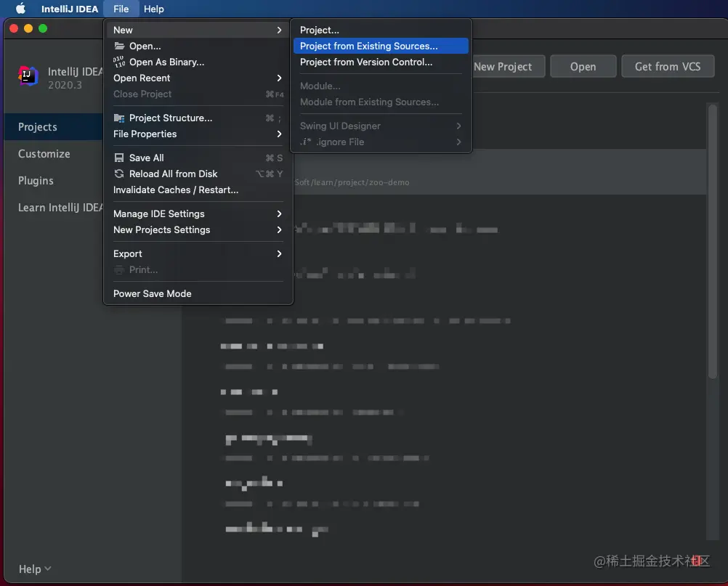Expand the New submenu arrow
Viewport: 728px width, 586px height.
(x=279, y=30)
